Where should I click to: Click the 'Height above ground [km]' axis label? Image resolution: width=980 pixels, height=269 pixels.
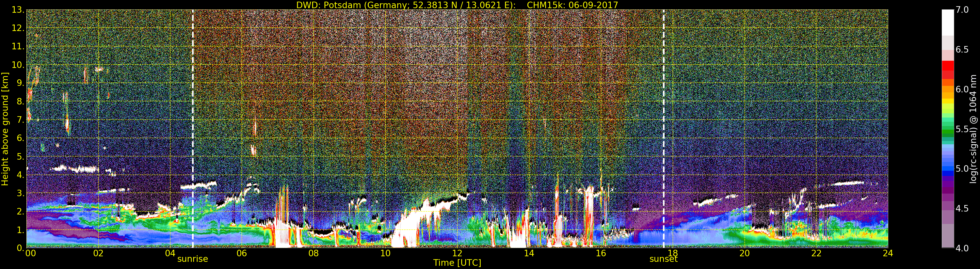pos(5,129)
